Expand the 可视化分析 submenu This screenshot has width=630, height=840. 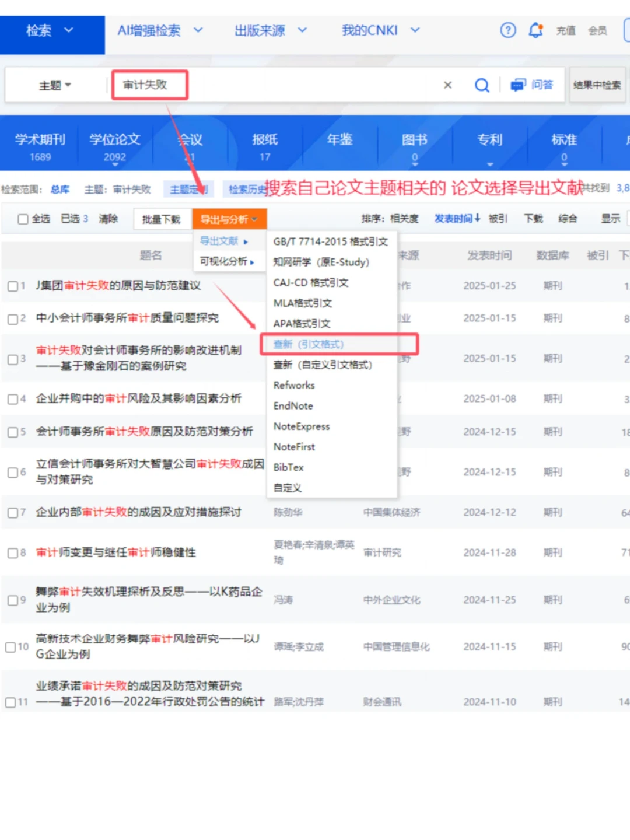[x=227, y=261]
